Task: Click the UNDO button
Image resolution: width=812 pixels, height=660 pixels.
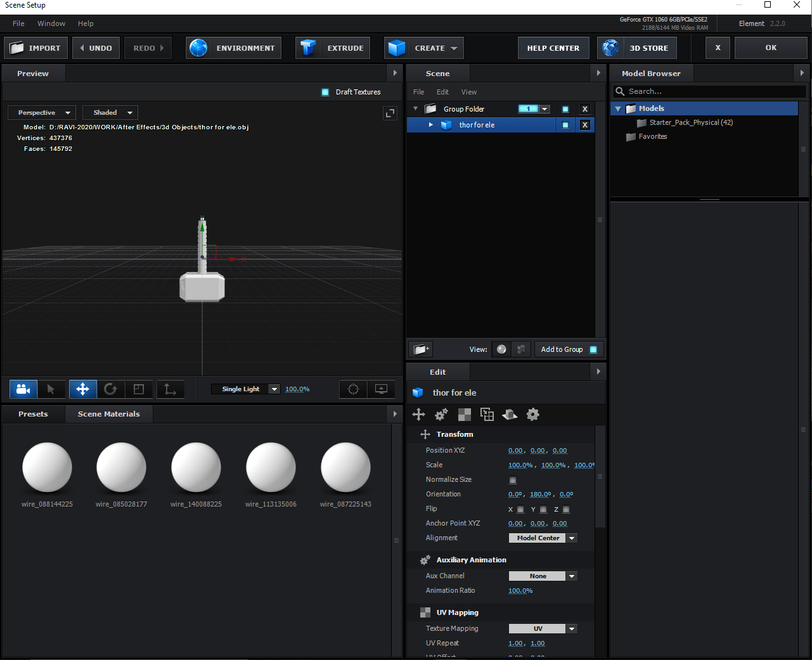Action: tap(96, 48)
